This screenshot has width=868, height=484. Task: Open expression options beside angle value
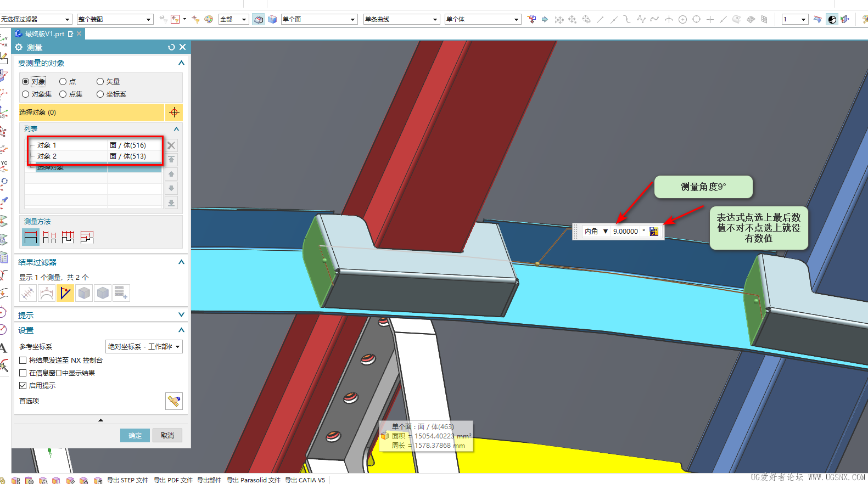pos(654,232)
